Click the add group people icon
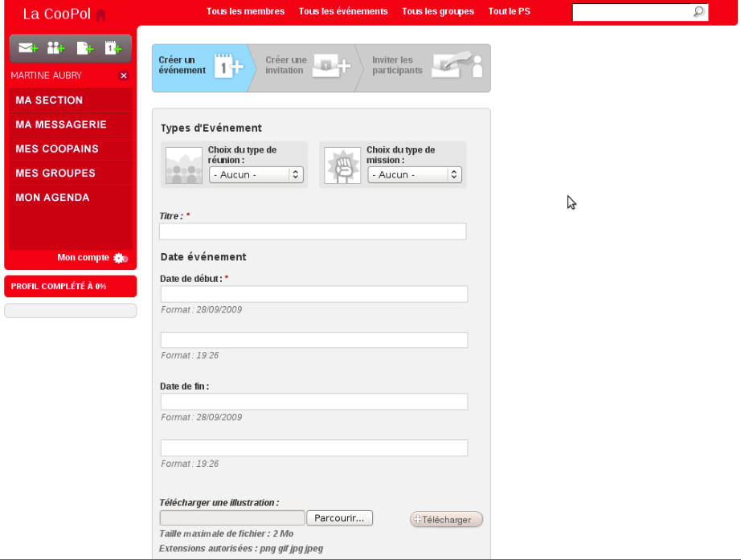Image resolution: width=741 pixels, height=560 pixels. (x=55, y=48)
